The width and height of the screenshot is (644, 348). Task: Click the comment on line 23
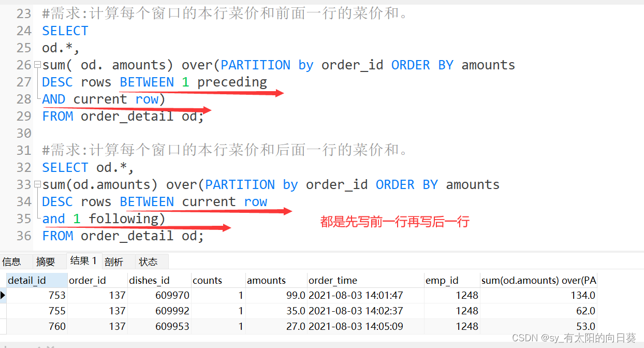click(x=225, y=14)
